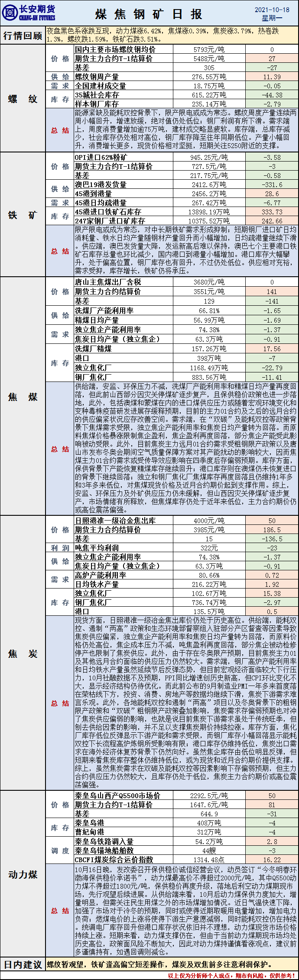This screenshot has height=980, width=299.
Task: Click the value 1168.49万吨
Action: click(x=209, y=368)
